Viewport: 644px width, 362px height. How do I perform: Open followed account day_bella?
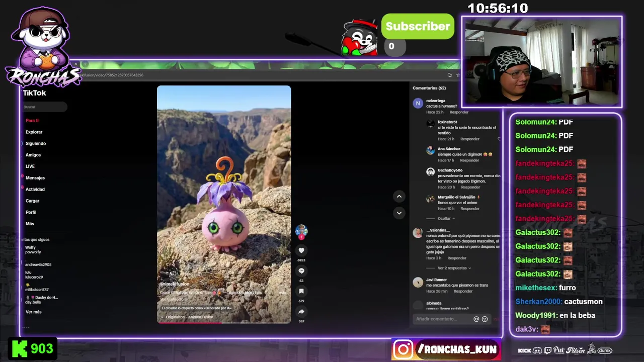coord(41,300)
